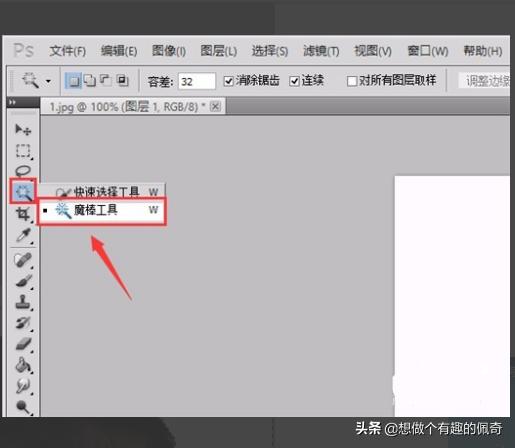
Task: Open the 选择(S) menu
Action: click(x=270, y=51)
